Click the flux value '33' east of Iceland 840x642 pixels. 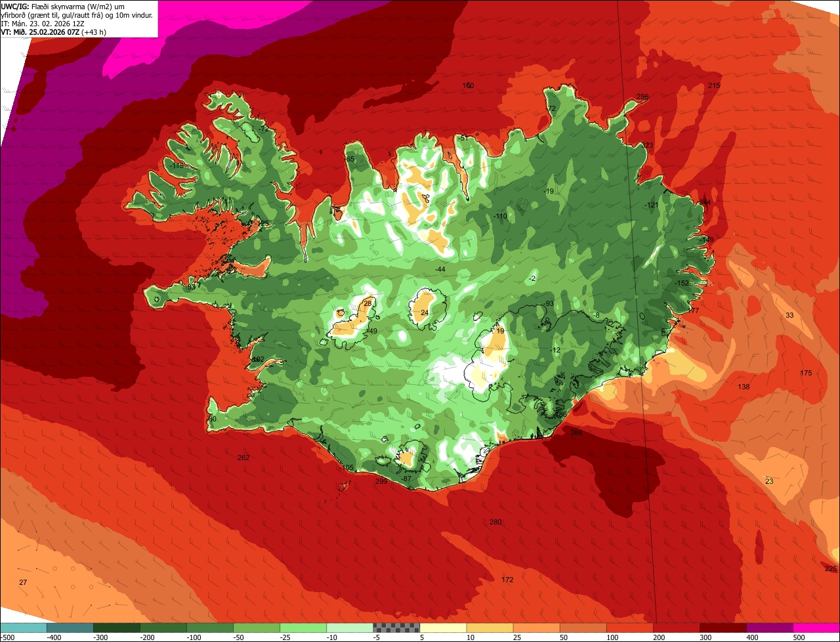pyautogui.click(x=789, y=316)
